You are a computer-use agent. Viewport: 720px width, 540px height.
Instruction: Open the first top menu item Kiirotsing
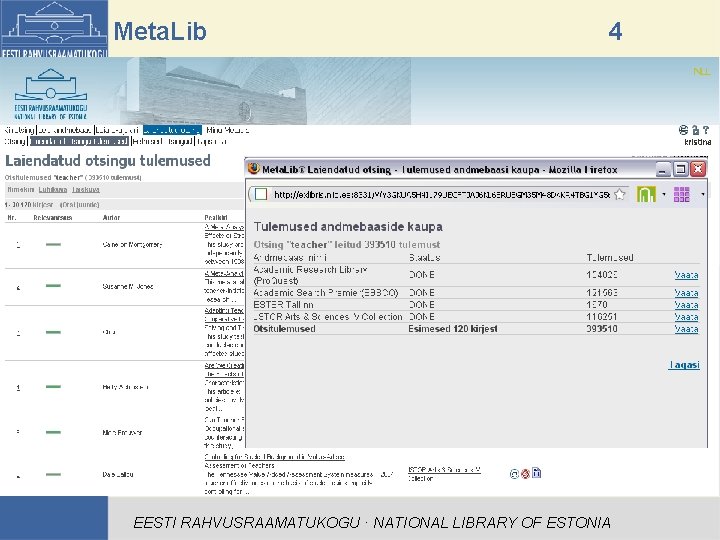point(20,130)
